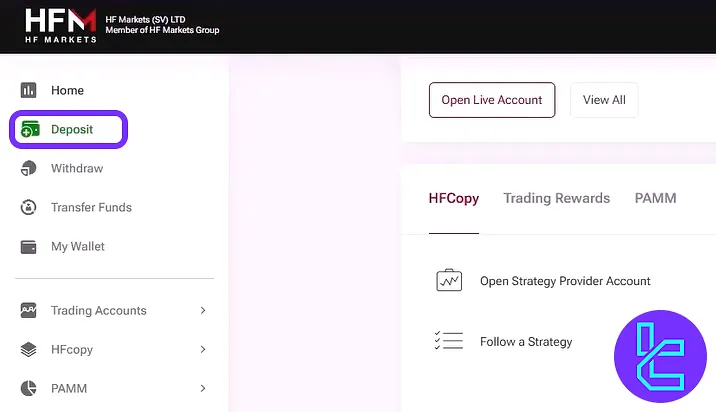
Task: Go to Home in sidebar
Action: pos(67,90)
